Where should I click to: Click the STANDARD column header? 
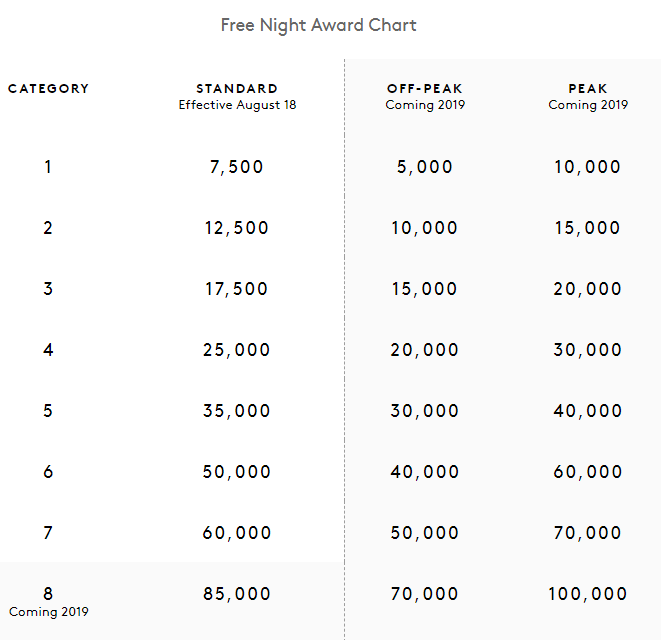coord(237,89)
